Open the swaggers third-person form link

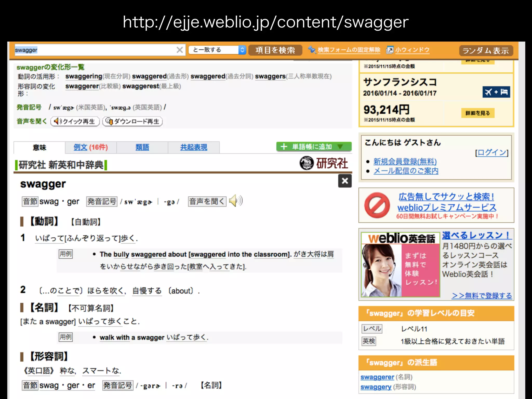pos(270,76)
